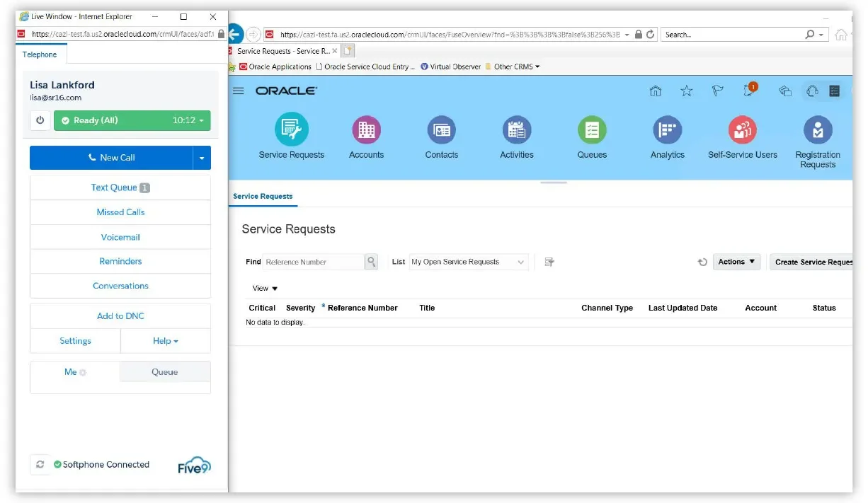This screenshot has width=868, height=503.
Task: Click the Reference Number find field
Action: coord(313,262)
